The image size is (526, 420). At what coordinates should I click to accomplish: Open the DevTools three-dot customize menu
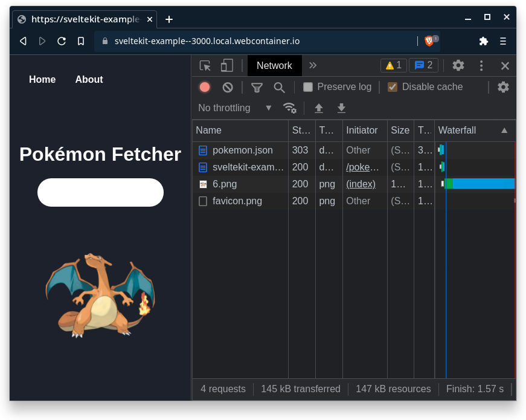tap(481, 65)
